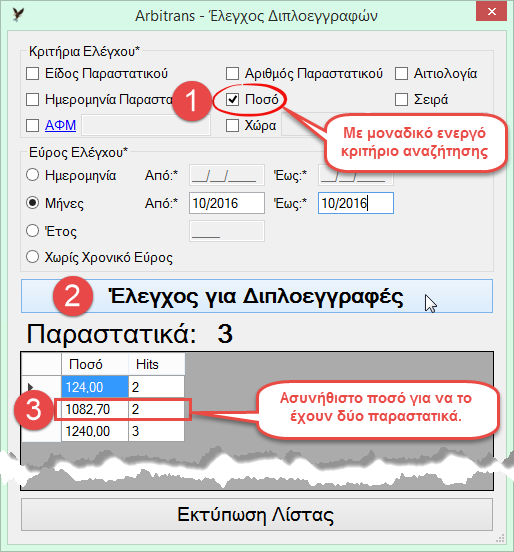Choose Χωρίς Χρονικό Εύρος option

coord(32,257)
